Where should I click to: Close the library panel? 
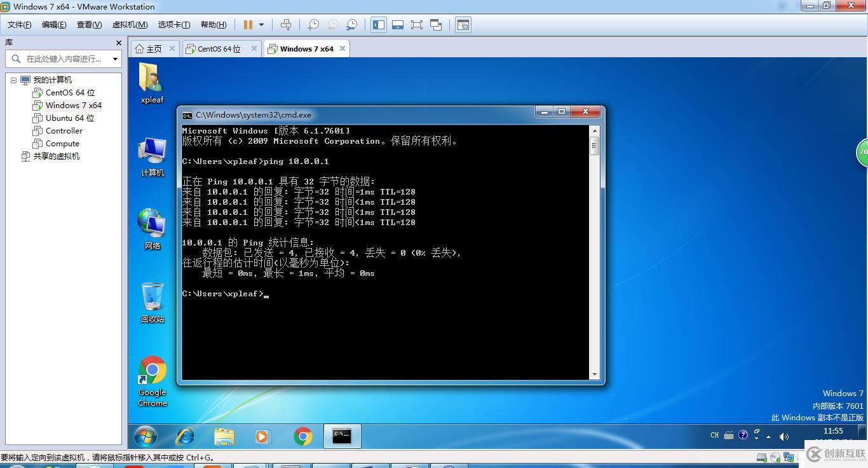coord(118,43)
